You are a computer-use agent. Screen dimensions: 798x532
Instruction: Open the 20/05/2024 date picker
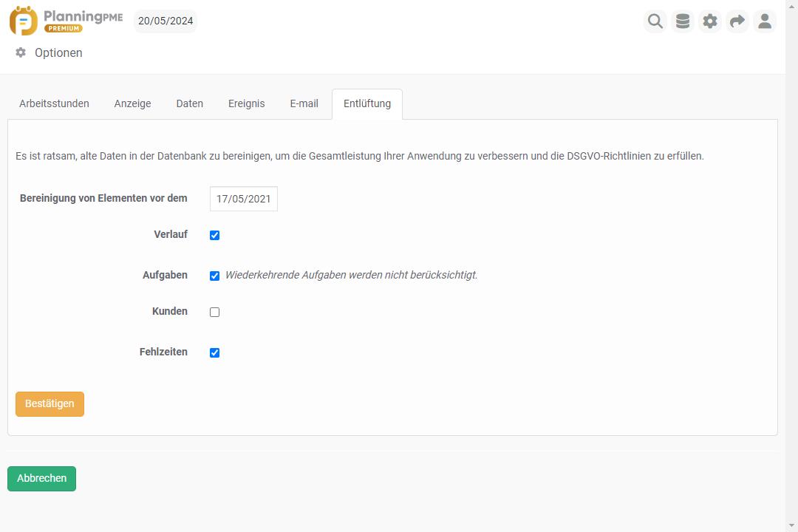(x=166, y=21)
